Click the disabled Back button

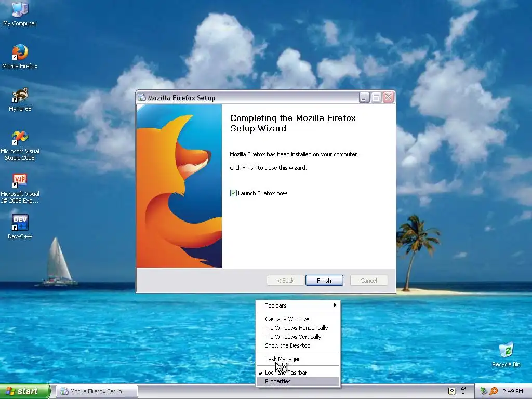pyautogui.click(x=285, y=280)
